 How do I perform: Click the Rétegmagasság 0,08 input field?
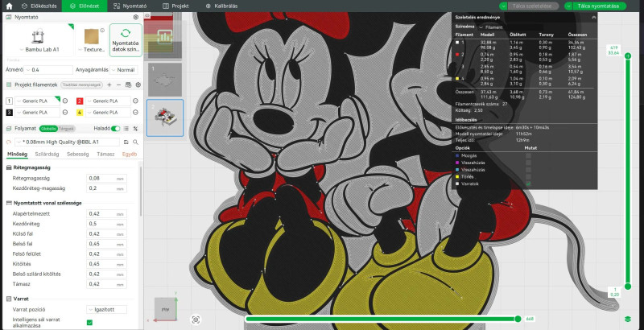[x=106, y=178]
